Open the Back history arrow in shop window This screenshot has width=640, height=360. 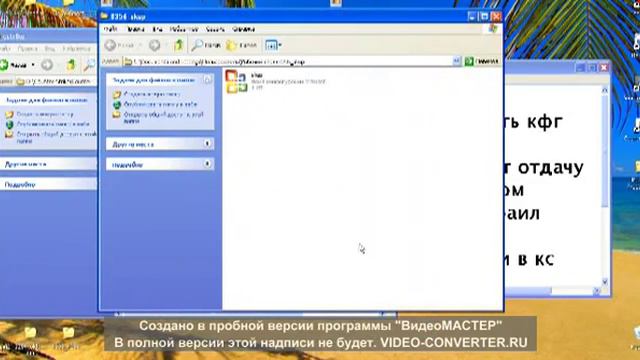[140, 45]
